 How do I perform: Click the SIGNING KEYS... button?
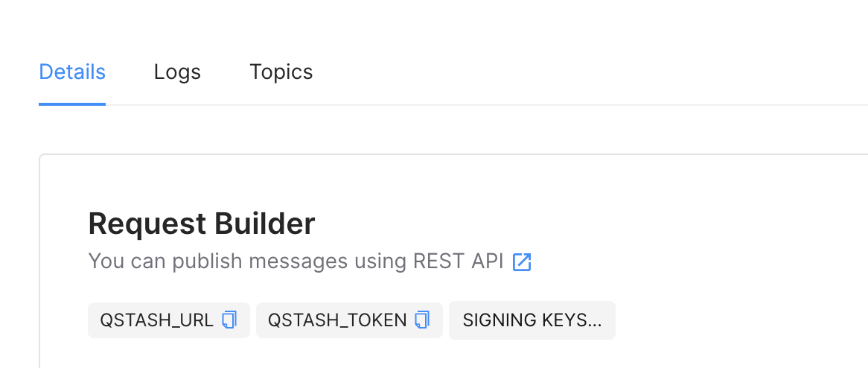[x=532, y=320]
